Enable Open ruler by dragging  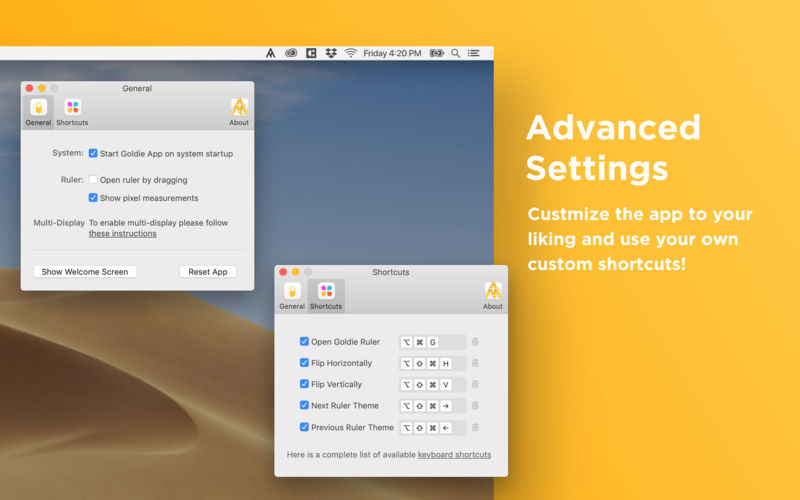[x=93, y=180]
